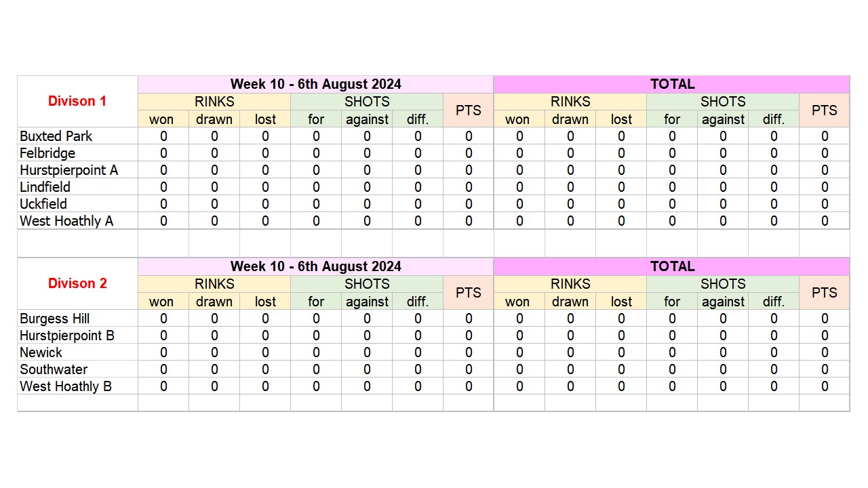This screenshot has width=868, height=488.
Task: Select the Divison 2 heading cell
Action: (x=77, y=284)
